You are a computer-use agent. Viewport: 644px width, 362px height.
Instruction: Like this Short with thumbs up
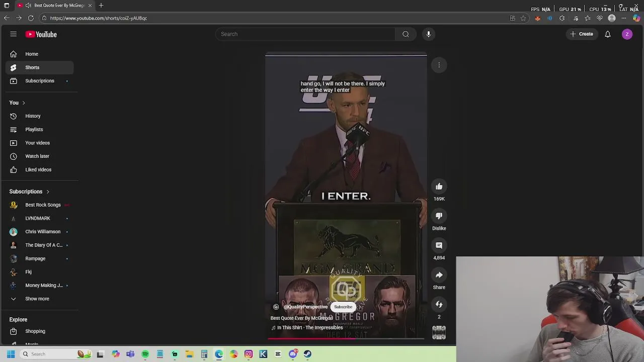click(x=439, y=187)
